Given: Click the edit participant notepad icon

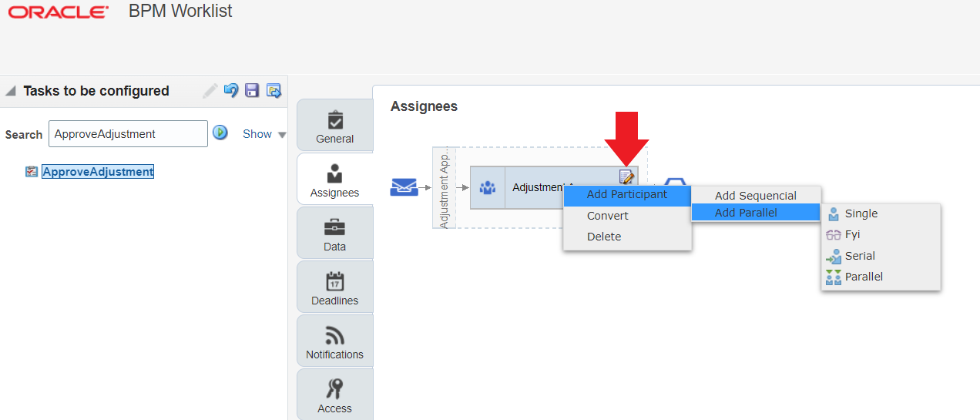Looking at the screenshot, I should click(626, 177).
